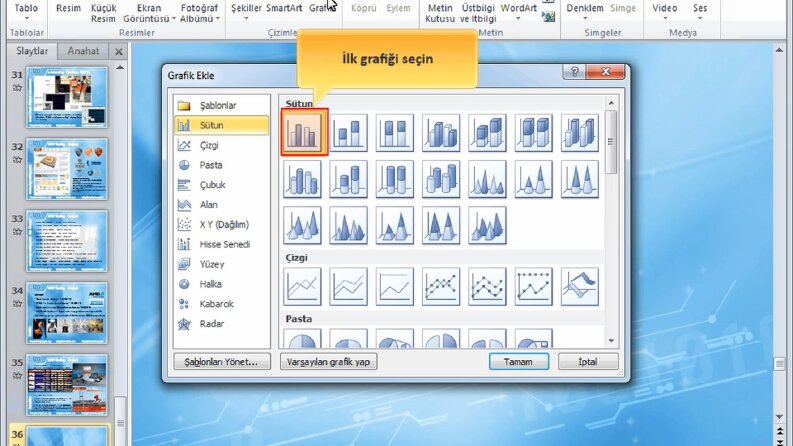This screenshot has height=446, width=793.
Task: Insert SmartArt from the ribbon
Action: click(284, 9)
